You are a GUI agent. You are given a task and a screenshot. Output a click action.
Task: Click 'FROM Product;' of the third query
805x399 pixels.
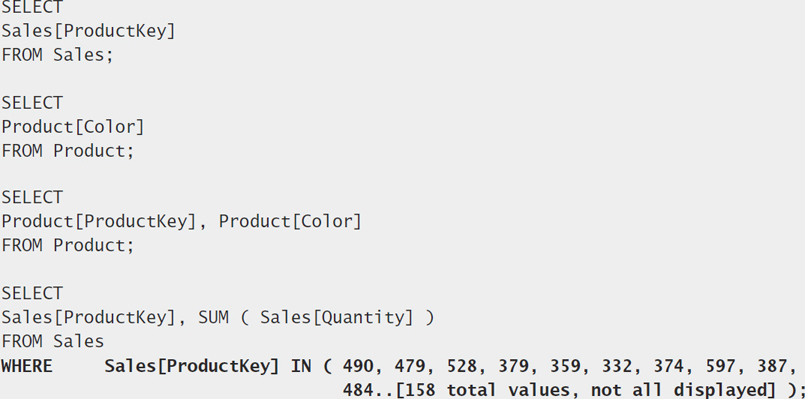[67, 245]
